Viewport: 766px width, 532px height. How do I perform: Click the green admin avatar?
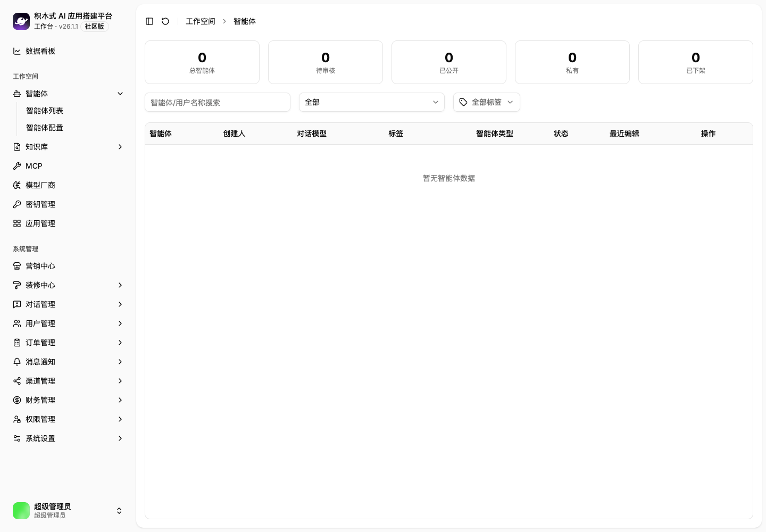point(21,511)
